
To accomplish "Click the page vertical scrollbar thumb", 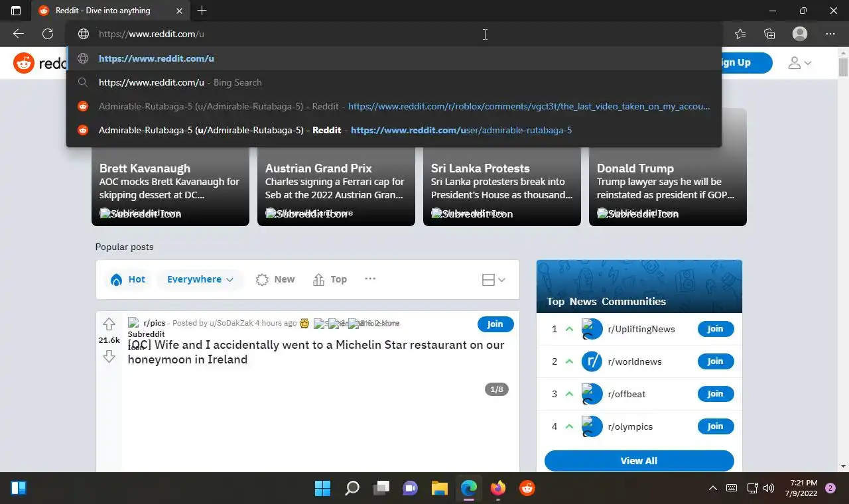I will 843,68.
